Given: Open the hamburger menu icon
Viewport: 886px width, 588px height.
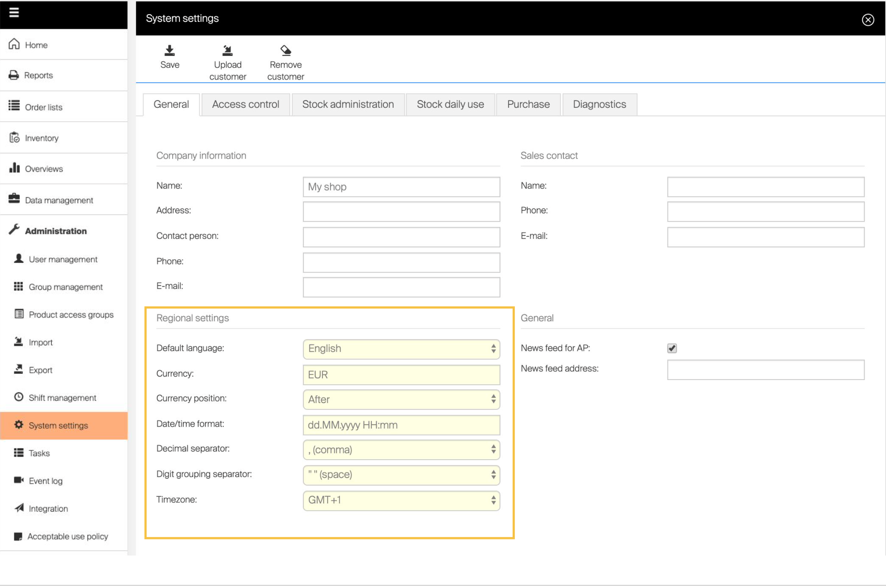Looking at the screenshot, I should coord(14,13).
